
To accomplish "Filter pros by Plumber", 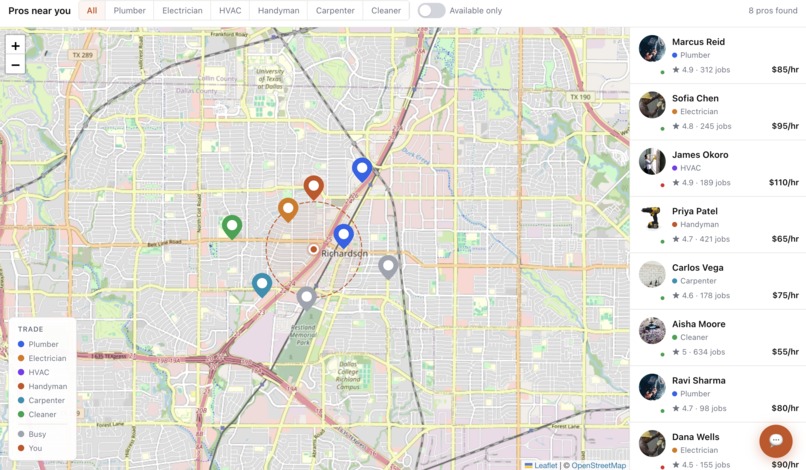I will pyautogui.click(x=130, y=10).
